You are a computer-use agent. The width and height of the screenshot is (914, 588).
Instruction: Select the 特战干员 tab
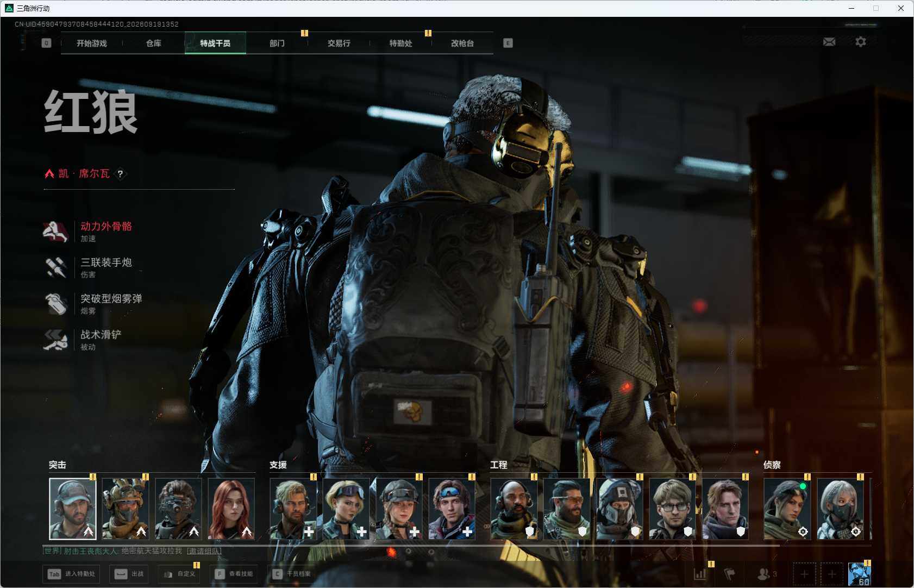(215, 43)
